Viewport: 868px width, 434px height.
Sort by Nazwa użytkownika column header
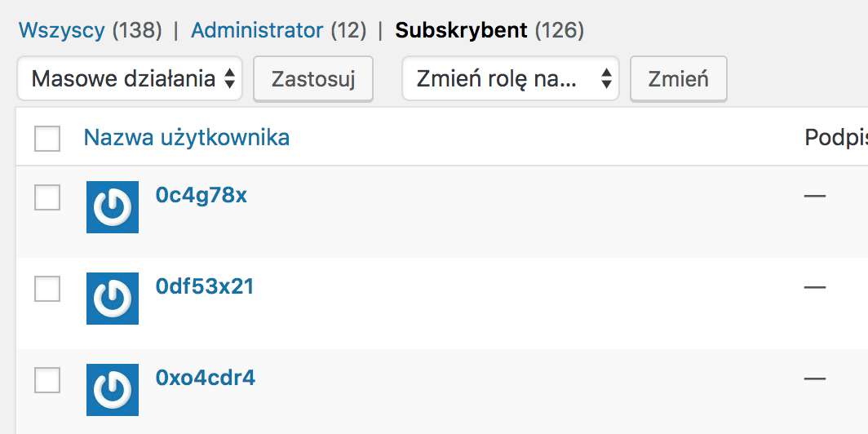(187, 137)
